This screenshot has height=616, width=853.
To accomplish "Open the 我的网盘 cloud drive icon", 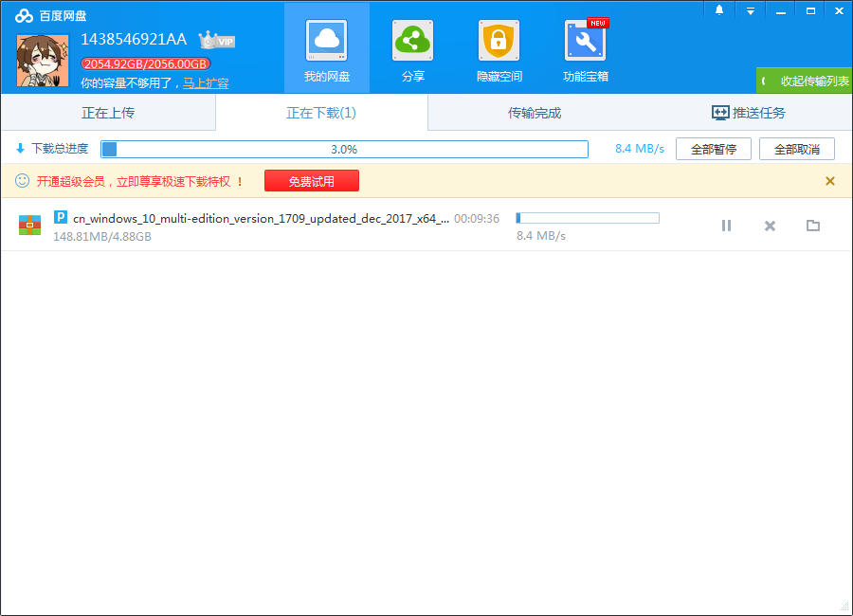I will [326, 41].
